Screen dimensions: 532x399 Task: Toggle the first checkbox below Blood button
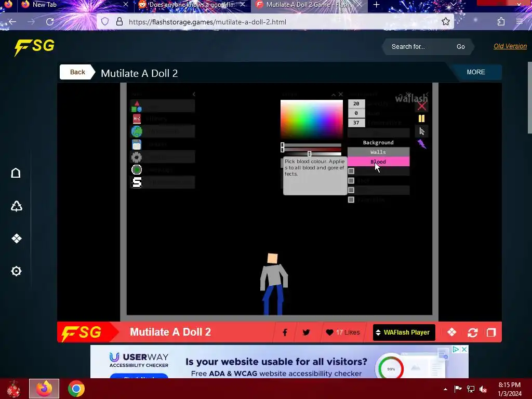(x=351, y=171)
